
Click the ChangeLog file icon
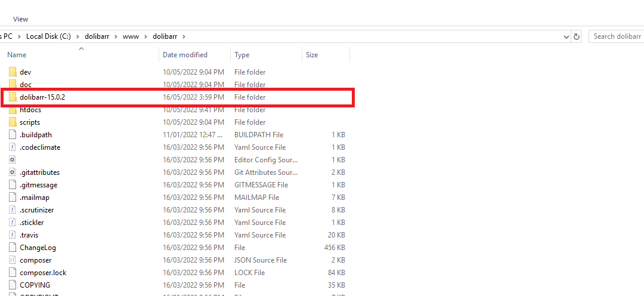tap(13, 248)
